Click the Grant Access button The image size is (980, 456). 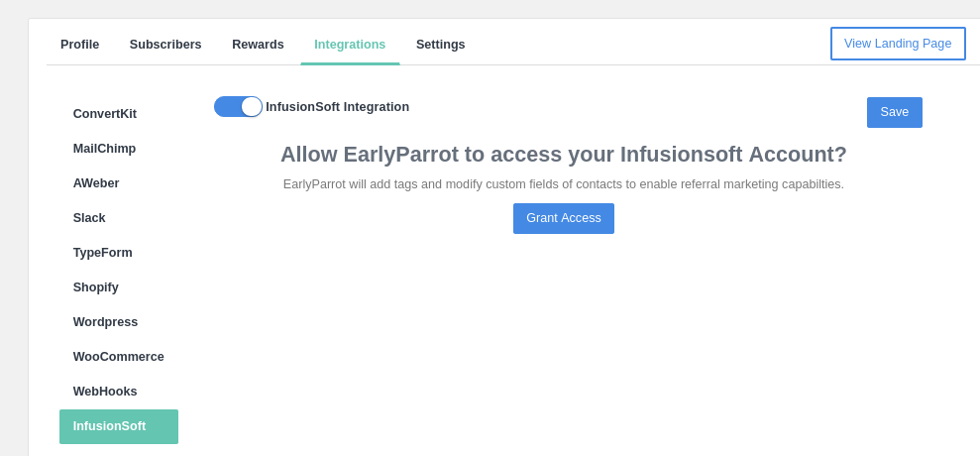click(x=564, y=218)
